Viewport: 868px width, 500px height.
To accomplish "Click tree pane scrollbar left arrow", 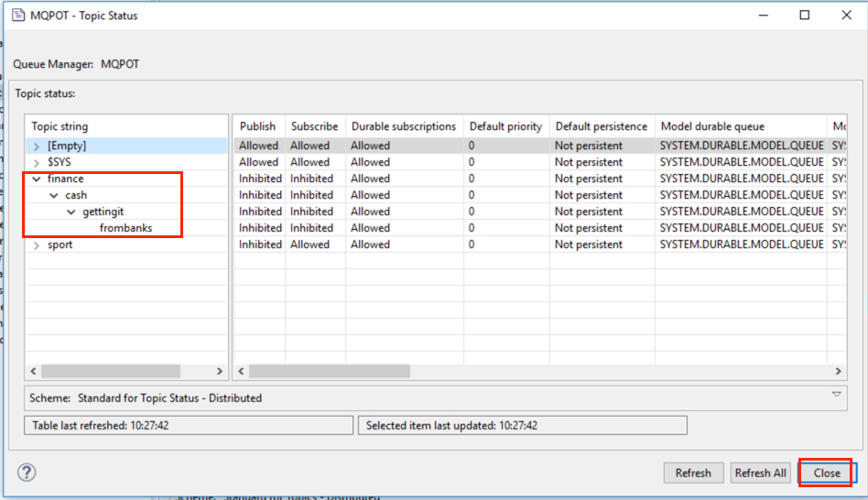I will pos(33,371).
